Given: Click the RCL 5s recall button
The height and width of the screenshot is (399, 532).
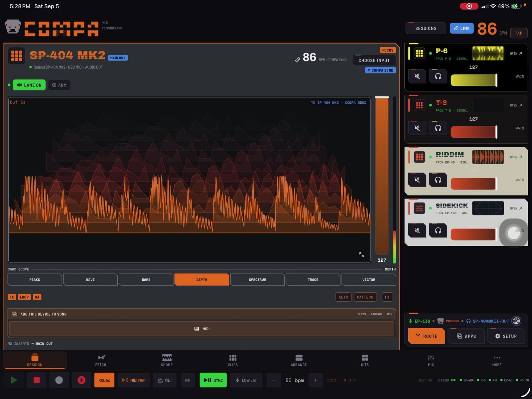Looking at the screenshot, I should click(x=104, y=380).
